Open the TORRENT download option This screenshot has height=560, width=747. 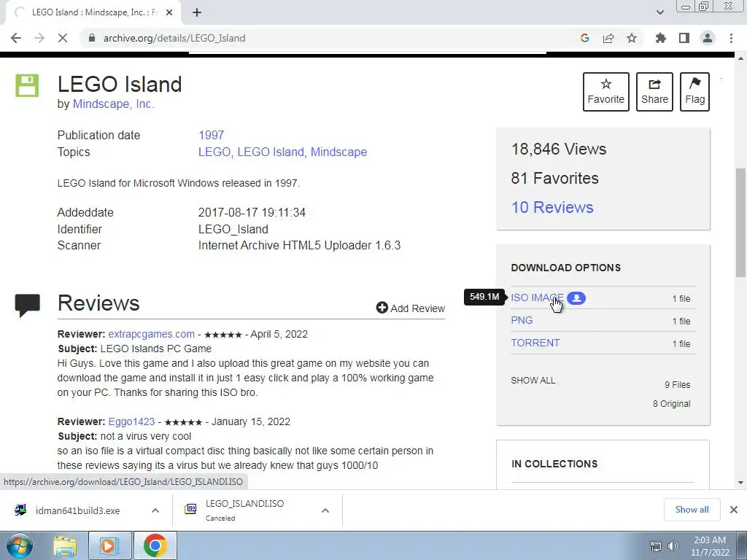click(535, 343)
